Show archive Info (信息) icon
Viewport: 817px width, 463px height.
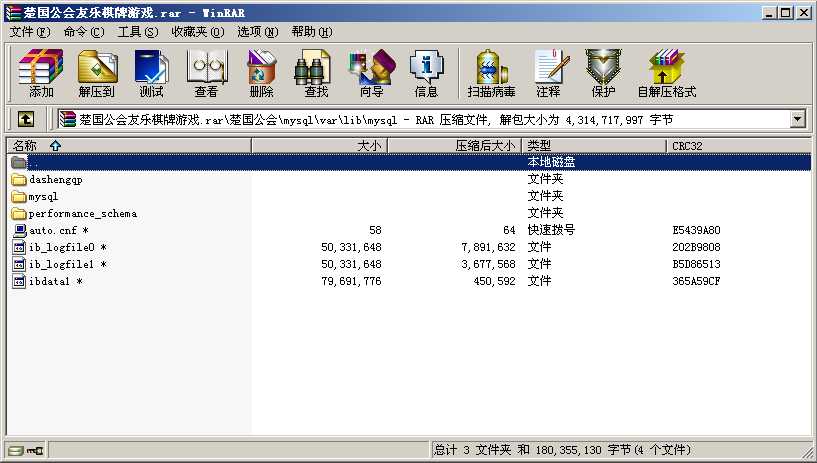pyautogui.click(x=426, y=73)
